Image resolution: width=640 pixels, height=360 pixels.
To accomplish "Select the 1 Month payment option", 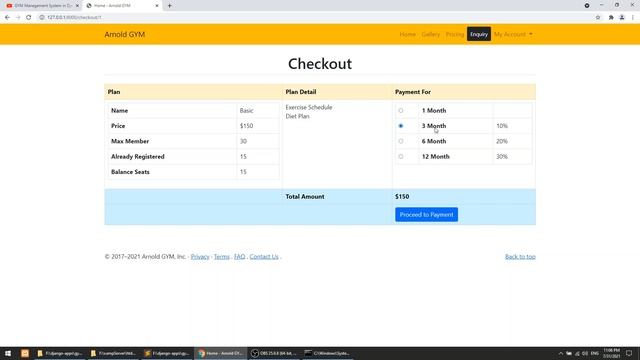I will [400, 111].
